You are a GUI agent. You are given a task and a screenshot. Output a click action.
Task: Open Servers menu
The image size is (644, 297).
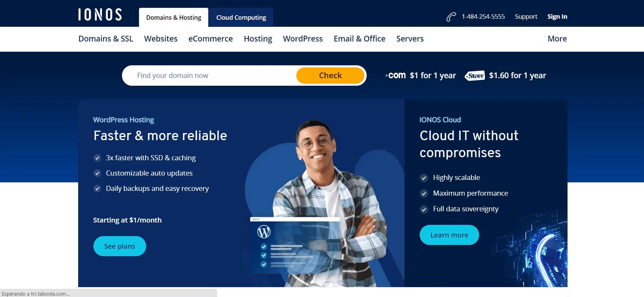[410, 39]
